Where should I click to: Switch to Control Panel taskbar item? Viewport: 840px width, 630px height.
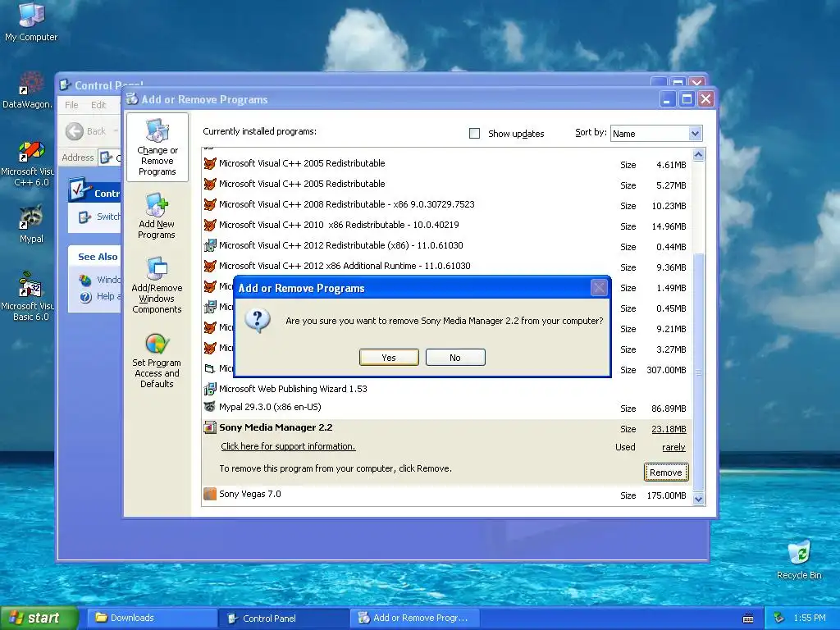click(x=284, y=619)
